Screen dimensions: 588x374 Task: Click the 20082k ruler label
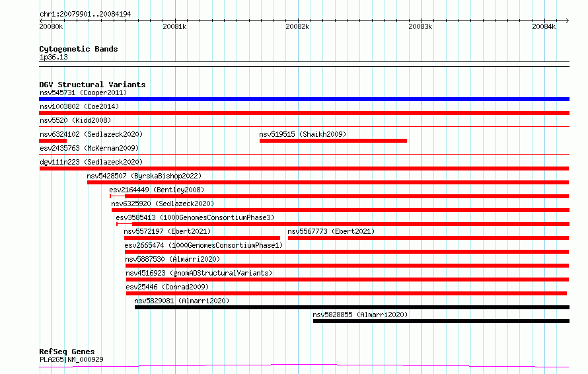[297, 26]
